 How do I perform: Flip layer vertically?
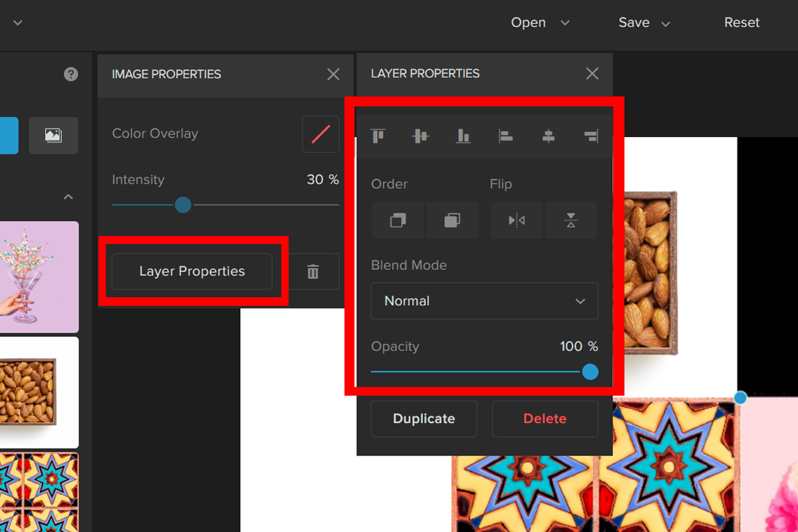click(x=571, y=220)
